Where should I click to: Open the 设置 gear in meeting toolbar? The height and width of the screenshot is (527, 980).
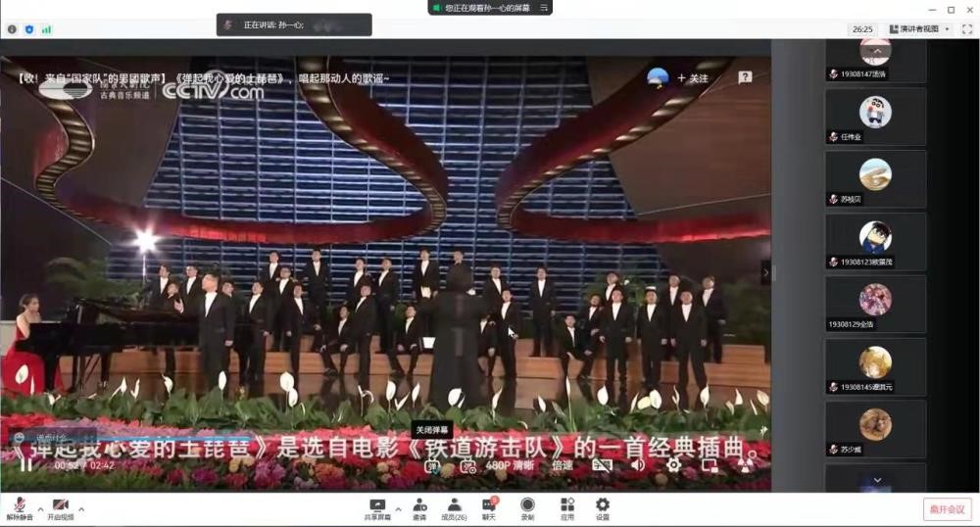(603, 504)
